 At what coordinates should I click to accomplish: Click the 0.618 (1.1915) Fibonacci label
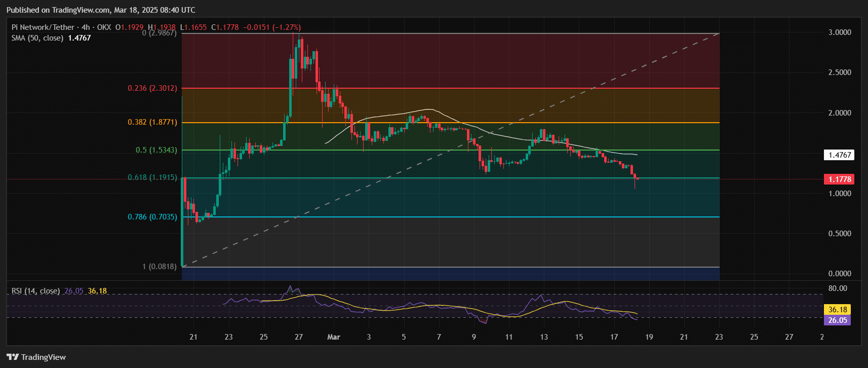coord(152,177)
